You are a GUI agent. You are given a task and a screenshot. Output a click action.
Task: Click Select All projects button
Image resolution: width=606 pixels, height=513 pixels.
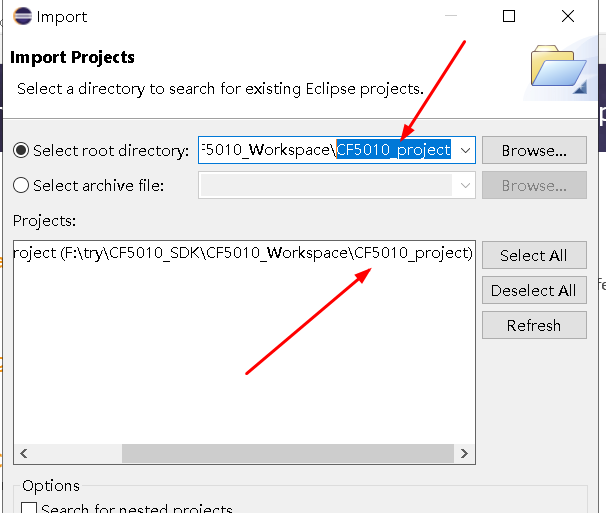(x=534, y=255)
